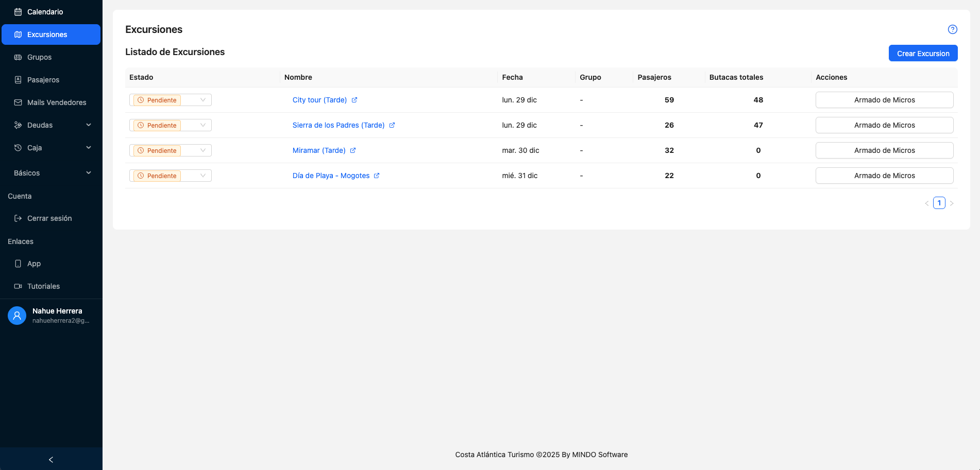The height and width of the screenshot is (470, 980).
Task: Click the help question mark icon
Action: pyautogui.click(x=952, y=29)
